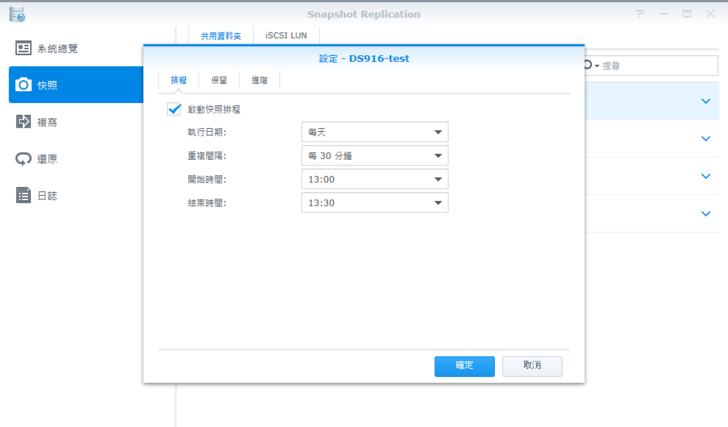Screen dimensions: 728x427
Task: Open the 結束時間 dropdown
Action: [375, 203]
